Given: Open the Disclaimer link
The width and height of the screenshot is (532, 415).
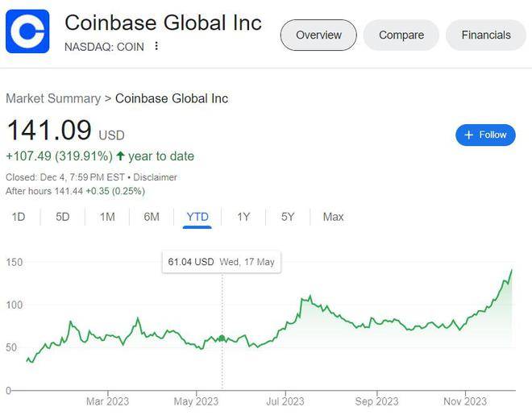Looking at the screenshot, I should [155, 177].
